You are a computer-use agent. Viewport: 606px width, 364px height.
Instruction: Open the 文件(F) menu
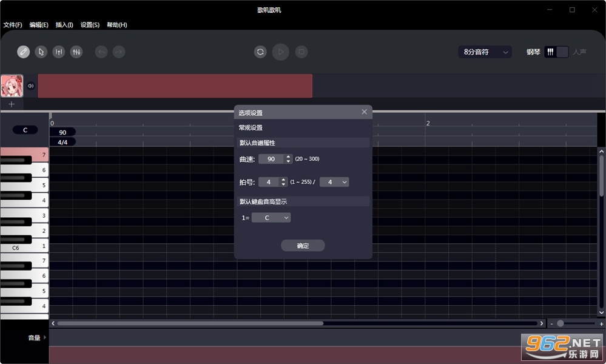click(13, 25)
